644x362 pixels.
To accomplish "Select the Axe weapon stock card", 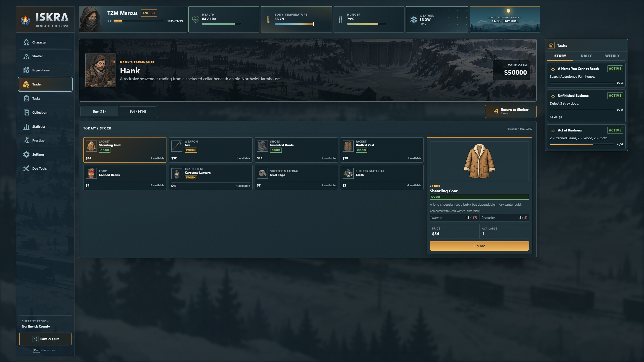I will tap(211, 150).
